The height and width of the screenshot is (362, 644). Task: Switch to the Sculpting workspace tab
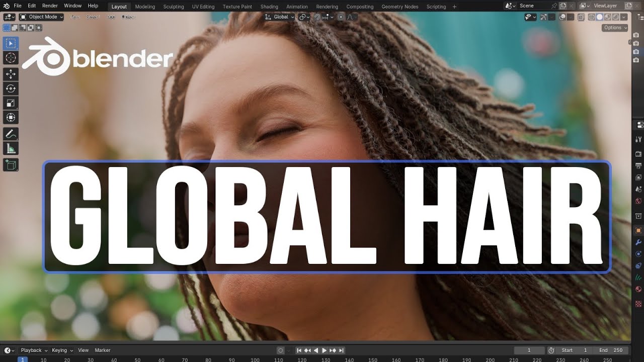point(174,7)
